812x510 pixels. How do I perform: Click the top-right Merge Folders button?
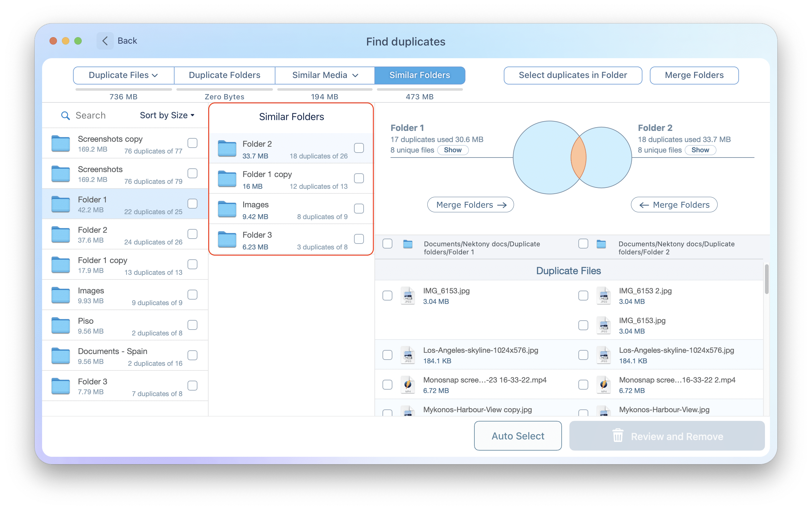(694, 75)
